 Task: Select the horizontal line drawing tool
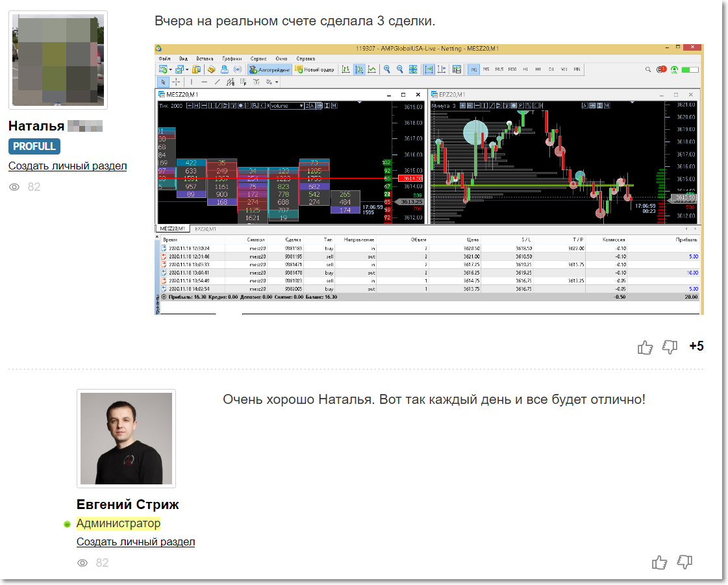point(204,82)
